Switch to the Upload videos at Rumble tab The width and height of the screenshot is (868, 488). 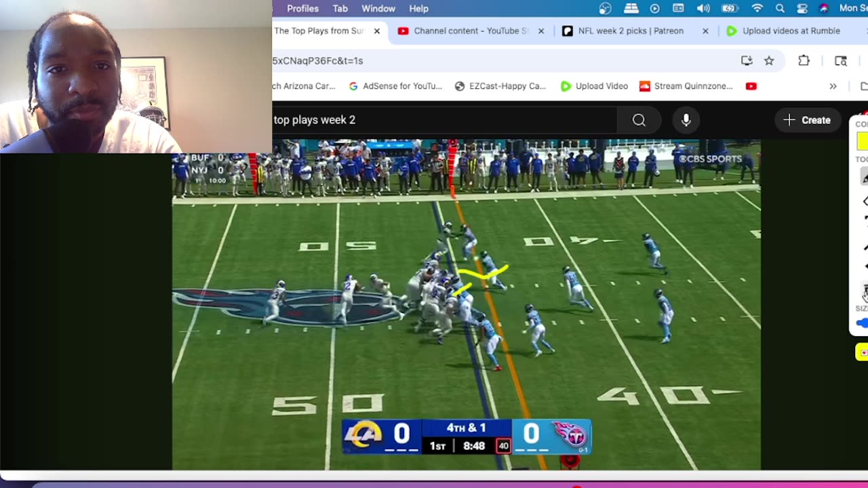(790, 30)
